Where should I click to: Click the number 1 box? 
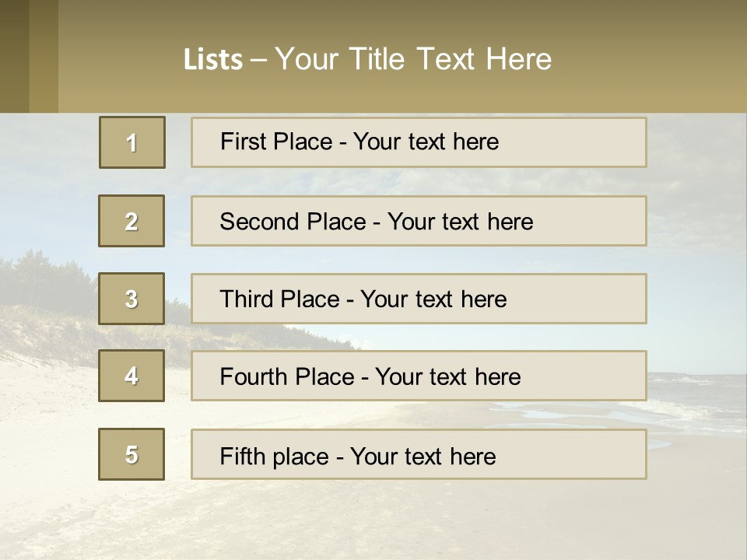[132, 142]
